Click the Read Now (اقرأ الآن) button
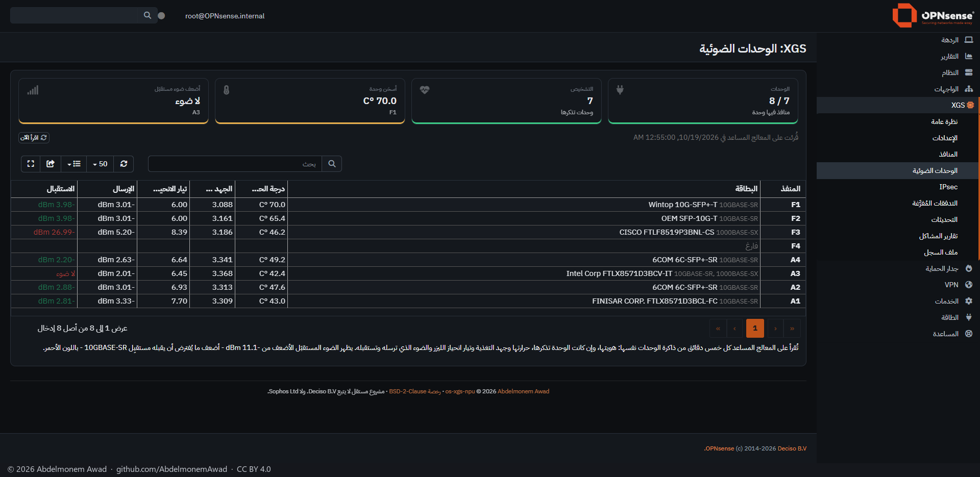 (x=34, y=138)
